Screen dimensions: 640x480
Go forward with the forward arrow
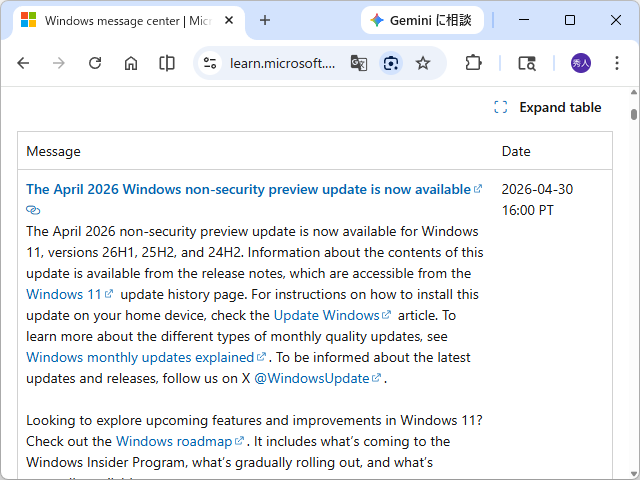tap(59, 63)
